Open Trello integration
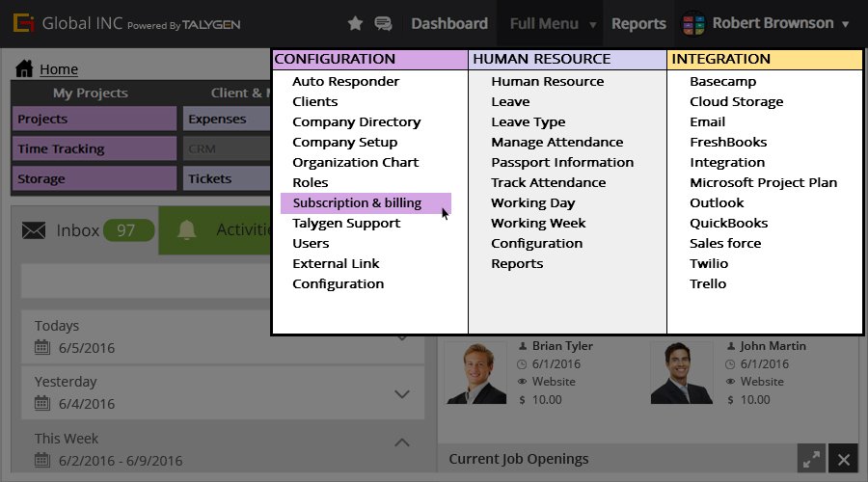Image resolution: width=868 pixels, height=482 pixels. pyautogui.click(x=708, y=283)
